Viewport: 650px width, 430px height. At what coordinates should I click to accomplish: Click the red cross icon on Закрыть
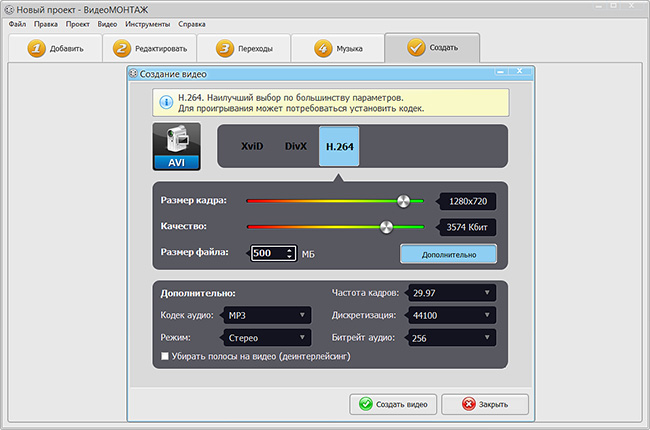(x=468, y=404)
